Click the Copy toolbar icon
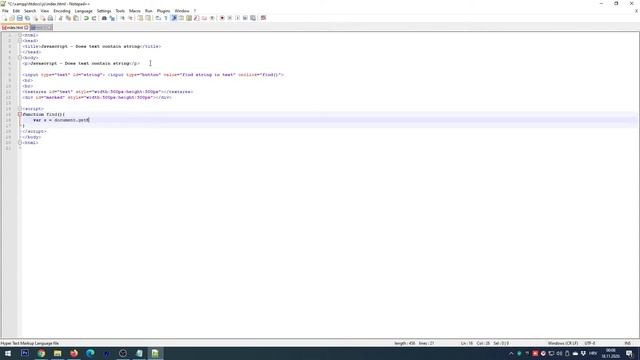This screenshot has height=360, width=640. point(68,18)
